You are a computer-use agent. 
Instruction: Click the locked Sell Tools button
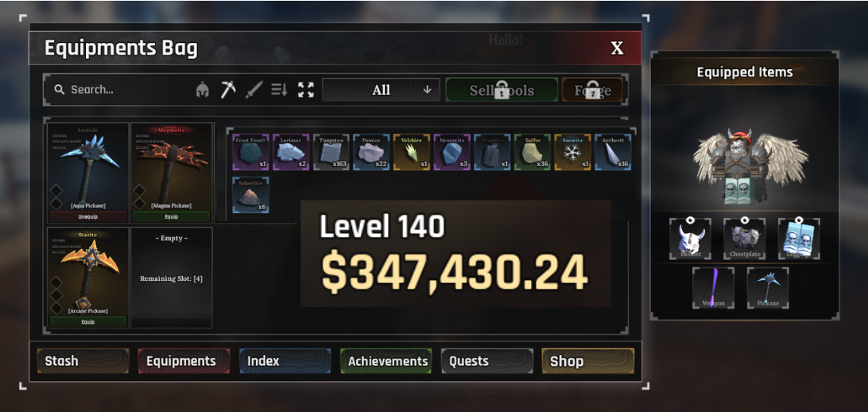[x=502, y=90]
